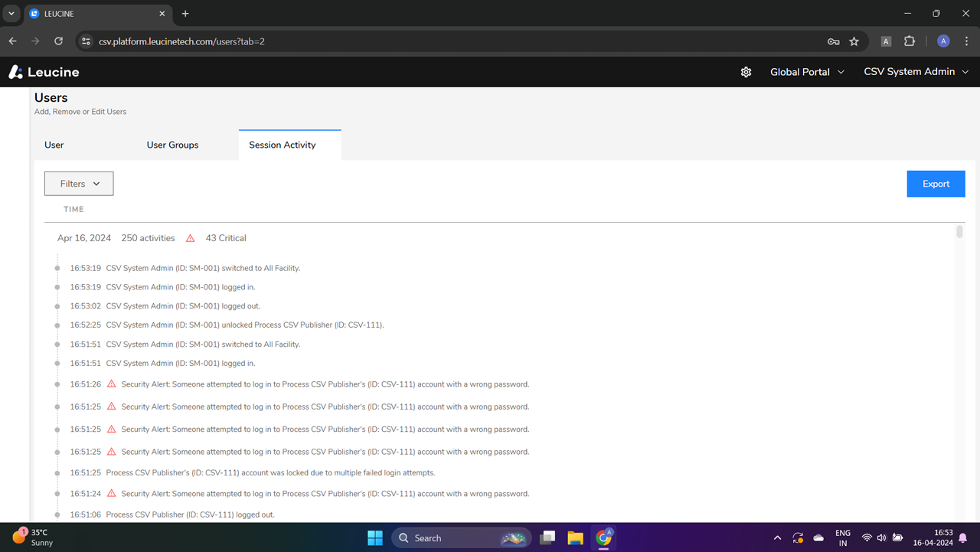Open Chrome from the taskbar
Viewport: 980px width, 552px height.
tap(604, 537)
